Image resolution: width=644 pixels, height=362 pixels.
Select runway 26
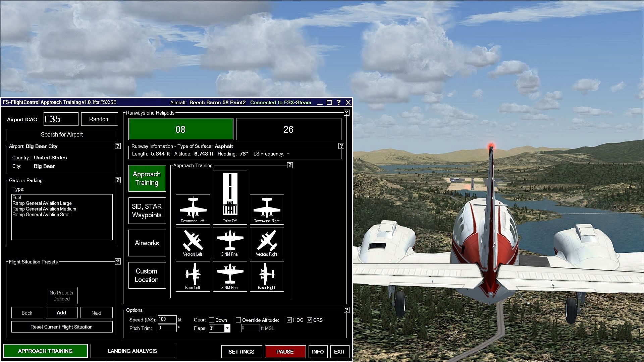tap(288, 129)
